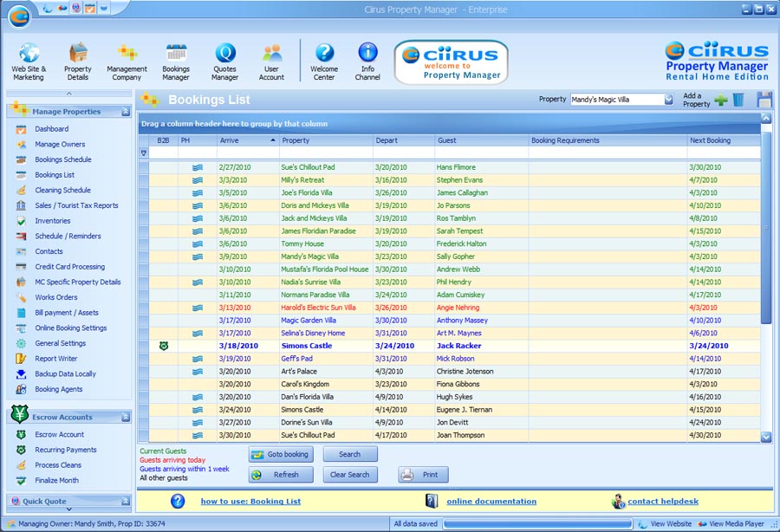Click the Search button
The image size is (780, 532).
point(350,454)
